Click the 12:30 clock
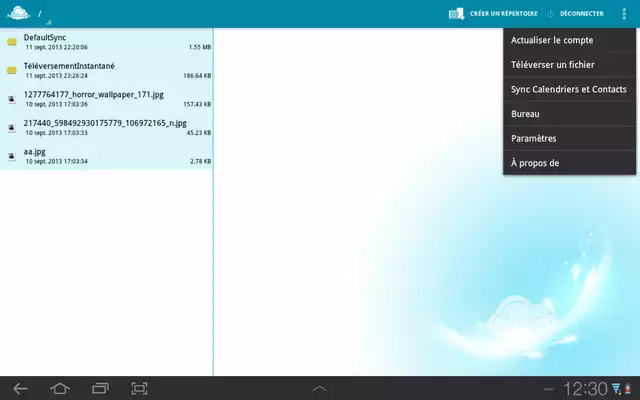This screenshot has width=640, height=400. pyautogui.click(x=585, y=389)
